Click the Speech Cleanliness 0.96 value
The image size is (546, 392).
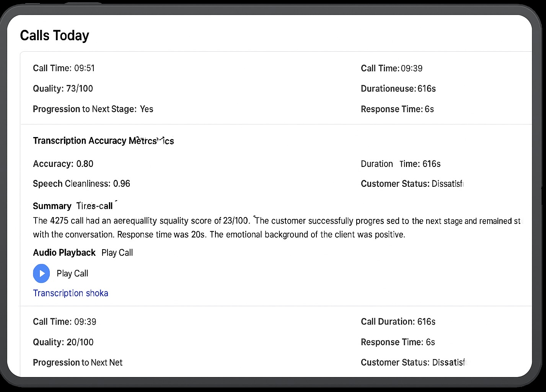tap(81, 184)
